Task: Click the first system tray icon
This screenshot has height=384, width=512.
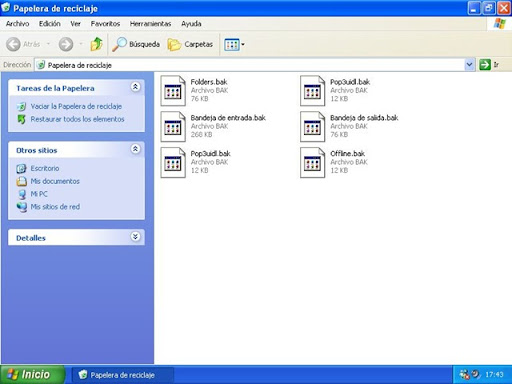Action: tap(464, 375)
